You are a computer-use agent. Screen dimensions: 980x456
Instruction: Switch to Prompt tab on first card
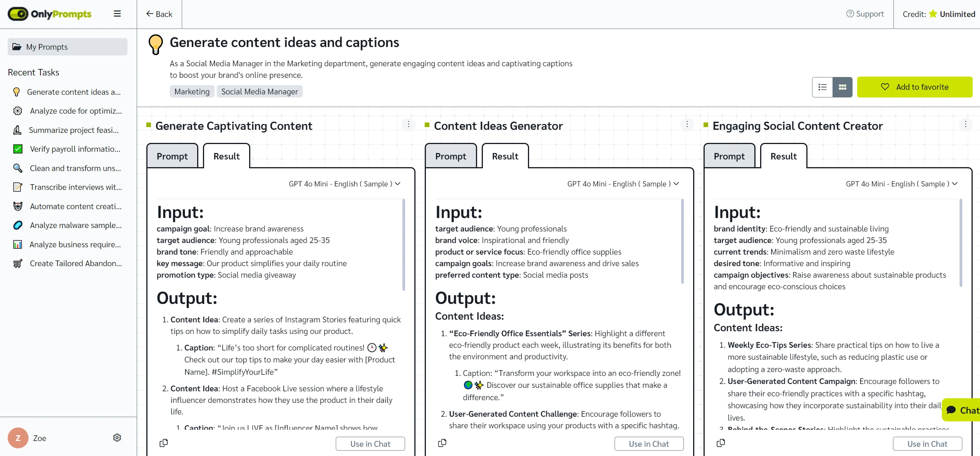[172, 156]
